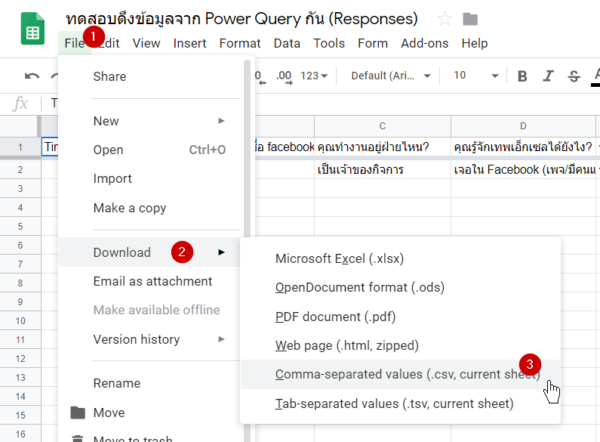Image resolution: width=600 pixels, height=442 pixels.
Task: Apply italic formatting
Action: pyautogui.click(x=548, y=76)
